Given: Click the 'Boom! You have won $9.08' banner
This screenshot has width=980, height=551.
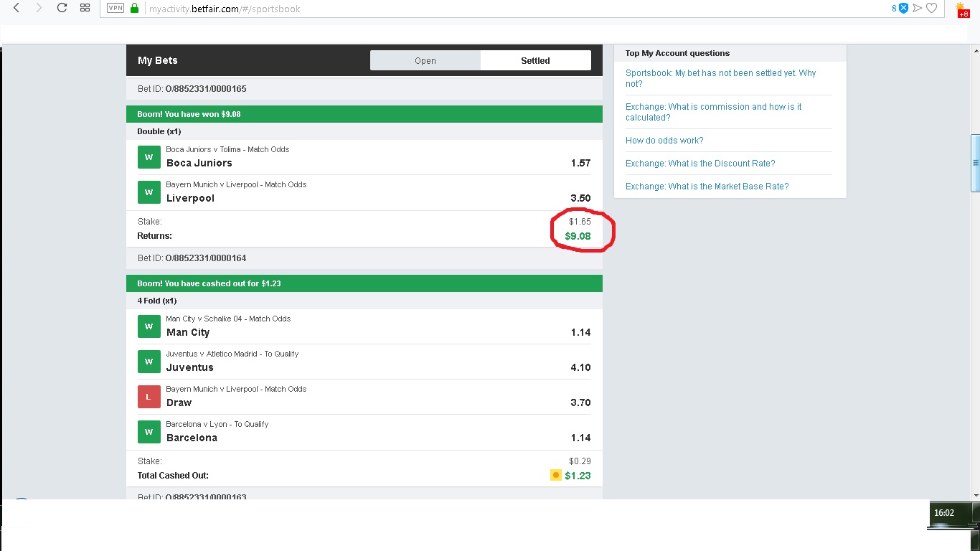Looking at the screenshot, I should tap(364, 114).
